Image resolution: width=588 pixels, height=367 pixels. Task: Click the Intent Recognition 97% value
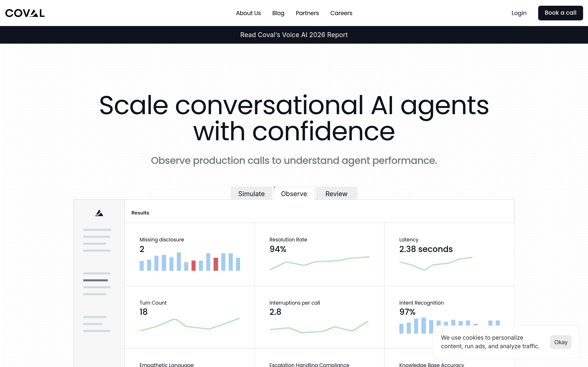click(x=407, y=312)
